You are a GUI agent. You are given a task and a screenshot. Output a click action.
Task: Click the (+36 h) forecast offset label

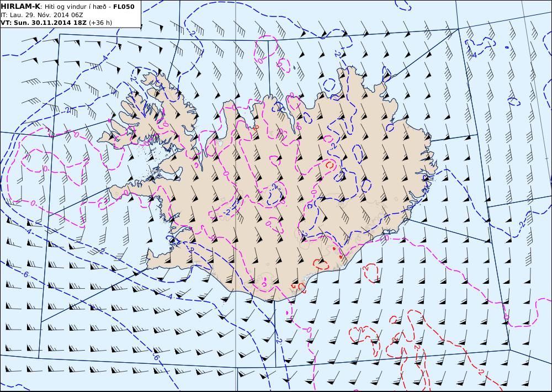click(100, 23)
